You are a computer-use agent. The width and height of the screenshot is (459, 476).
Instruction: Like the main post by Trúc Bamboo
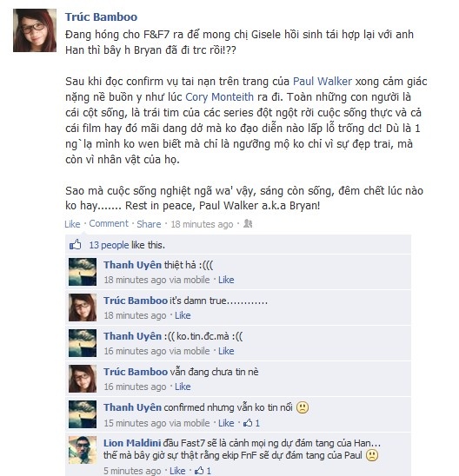pos(72,224)
